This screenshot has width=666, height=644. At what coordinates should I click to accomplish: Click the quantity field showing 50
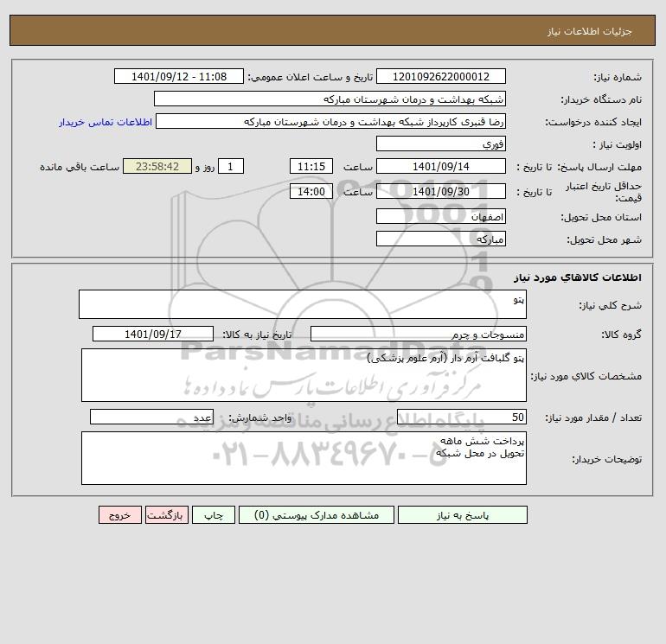pos(462,417)
